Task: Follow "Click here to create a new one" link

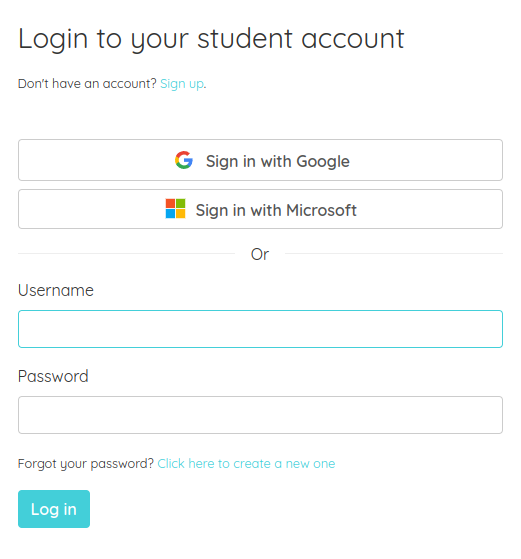Action: click(x=246, y=464)
